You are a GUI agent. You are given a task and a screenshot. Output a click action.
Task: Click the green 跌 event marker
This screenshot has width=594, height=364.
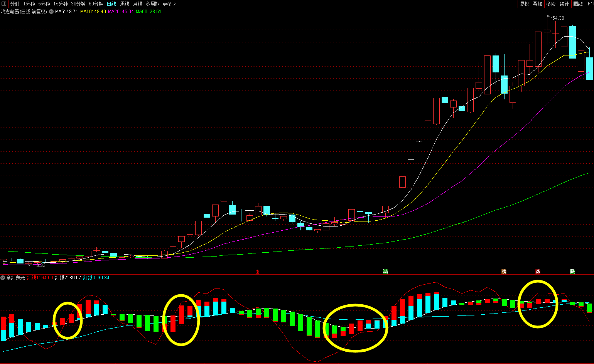tap(572, 272)
